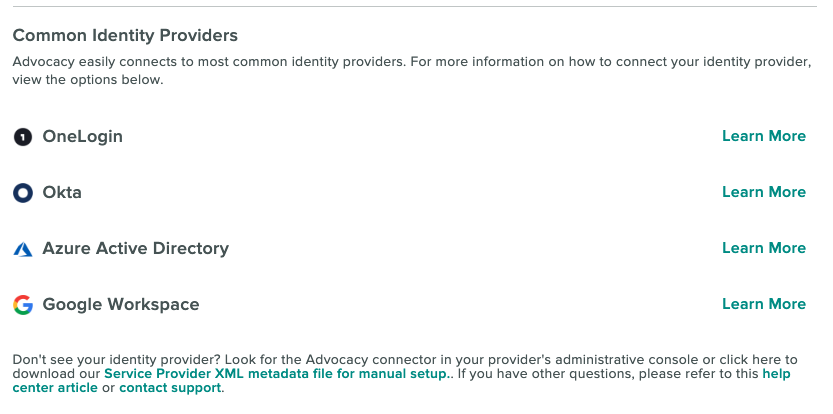This screenshot has height=414, width=833.
Task: Click the horizontal divider line above the heading
Action: tap(415, 6)
